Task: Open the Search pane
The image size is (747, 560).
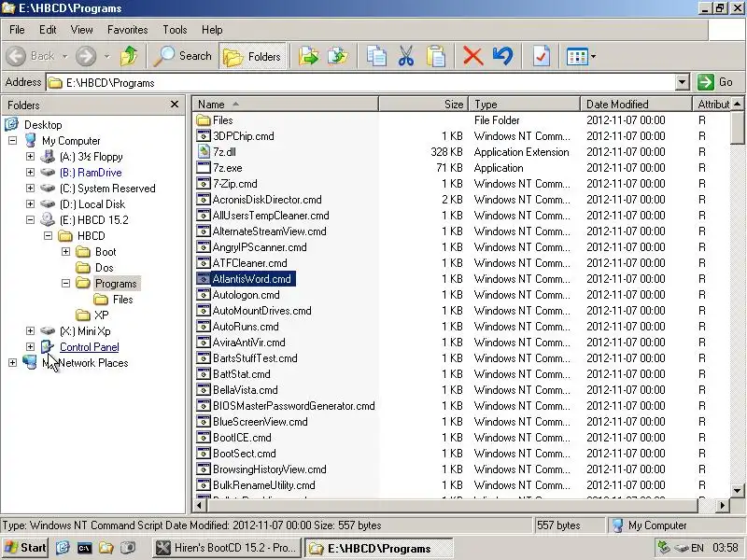Action: [182, 56]
